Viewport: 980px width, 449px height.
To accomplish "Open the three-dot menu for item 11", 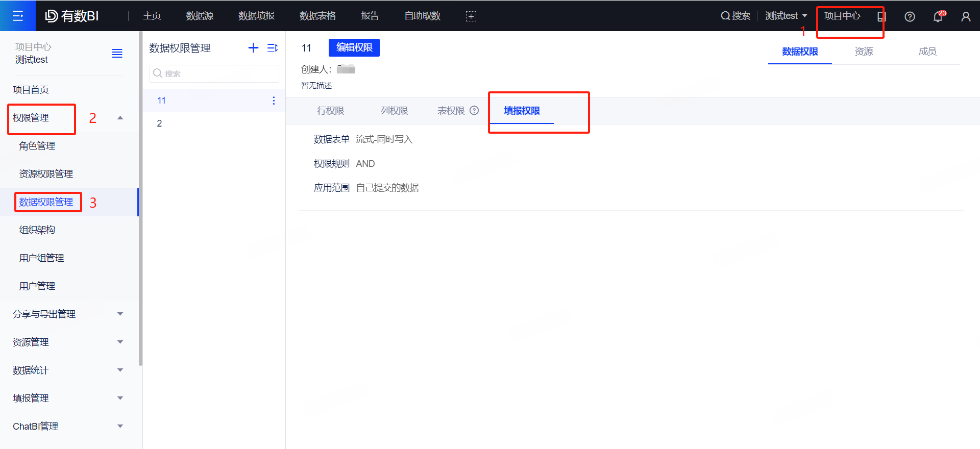I will coord(274,101).
